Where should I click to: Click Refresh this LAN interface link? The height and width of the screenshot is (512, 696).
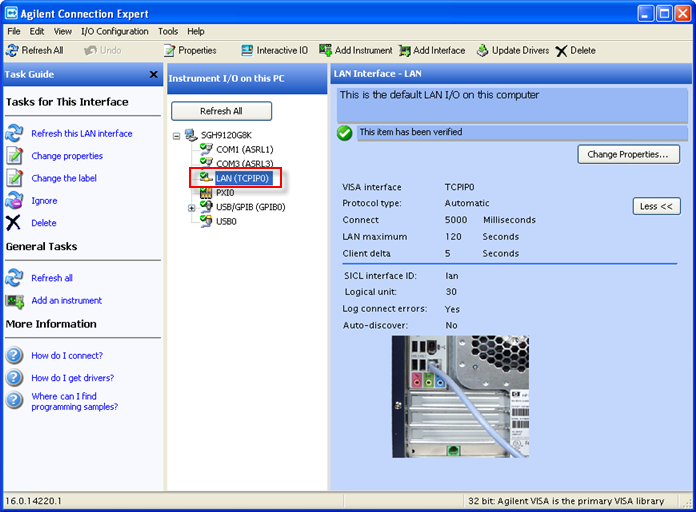(x=82, y=133)
